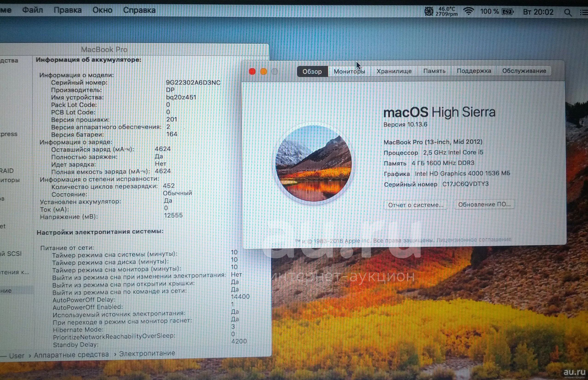The height and width of the screenshot is (380, 588).
Task: Click Электропитание in the path bar
Action: (147, 353)
